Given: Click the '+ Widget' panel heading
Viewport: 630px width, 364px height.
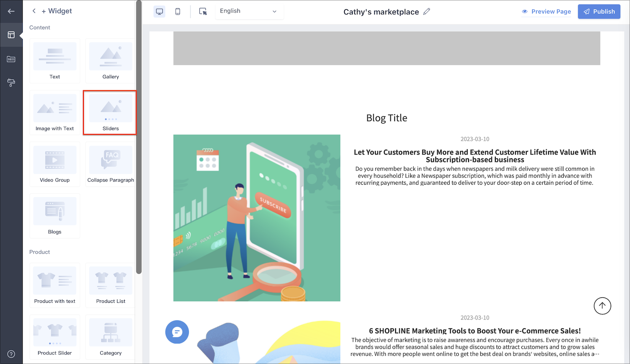Looking at the screenshot, I should (57, 11).
